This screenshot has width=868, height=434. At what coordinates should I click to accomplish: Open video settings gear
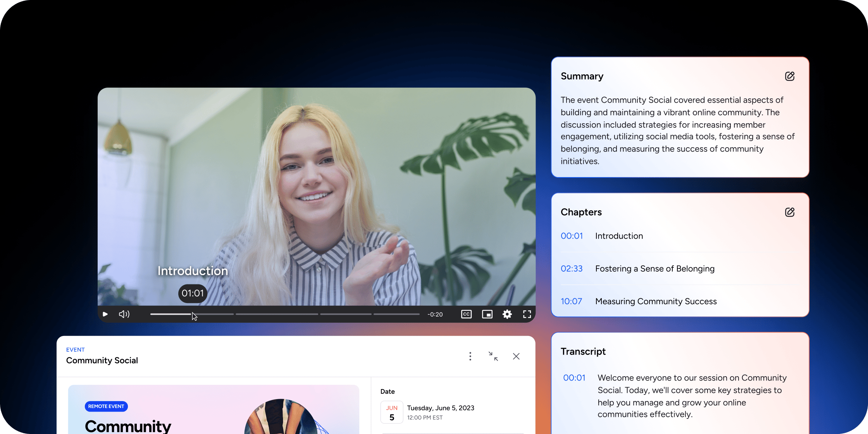(x=507, y=314)
